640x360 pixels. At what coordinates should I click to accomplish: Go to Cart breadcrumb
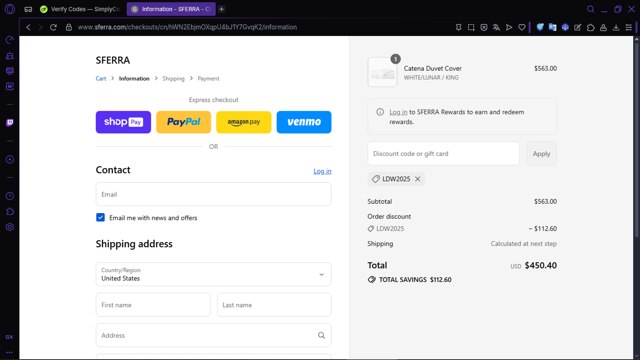click(101, 78)
